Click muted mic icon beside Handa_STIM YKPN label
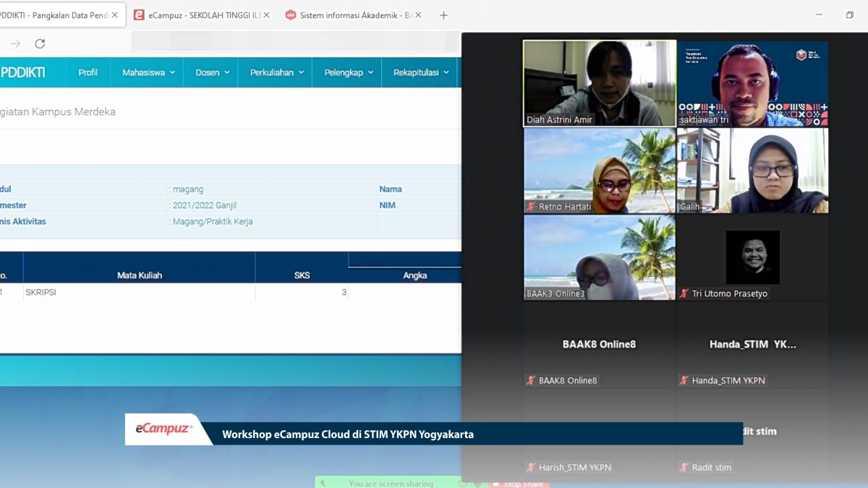 point(684,380)
